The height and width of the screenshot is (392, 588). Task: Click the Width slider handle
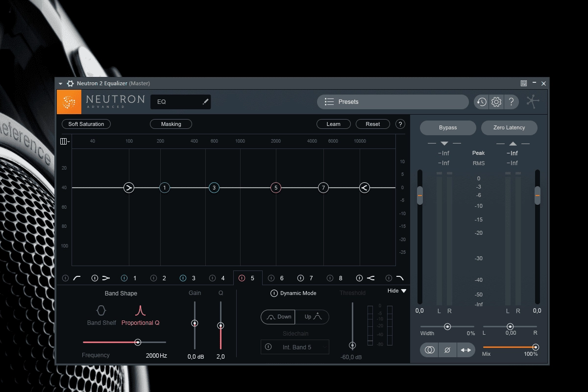pos(447,326)
